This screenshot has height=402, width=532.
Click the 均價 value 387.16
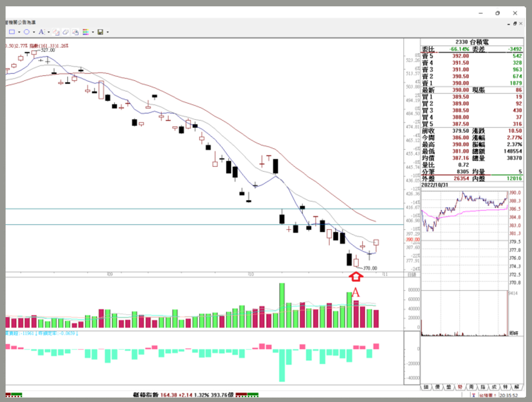click(461, 158)
